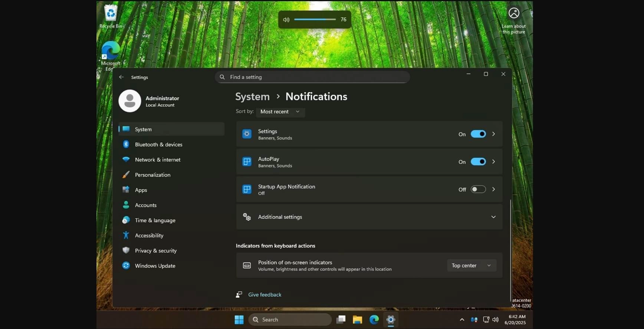Select System in the sidebar
644x329 pixels.
(x=171, y=129)
